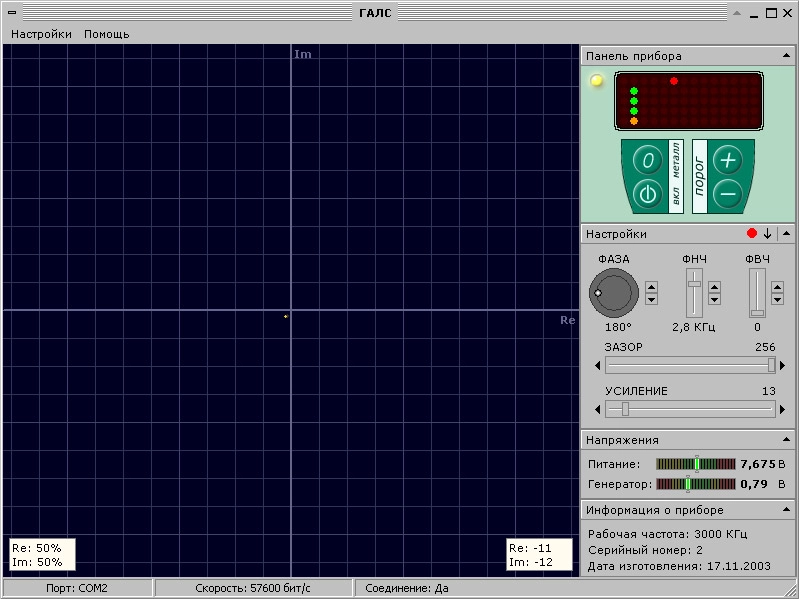Decrease ФВЧ value with down stepper
This screenshot has height=599, width=799.
click(777, 299)
